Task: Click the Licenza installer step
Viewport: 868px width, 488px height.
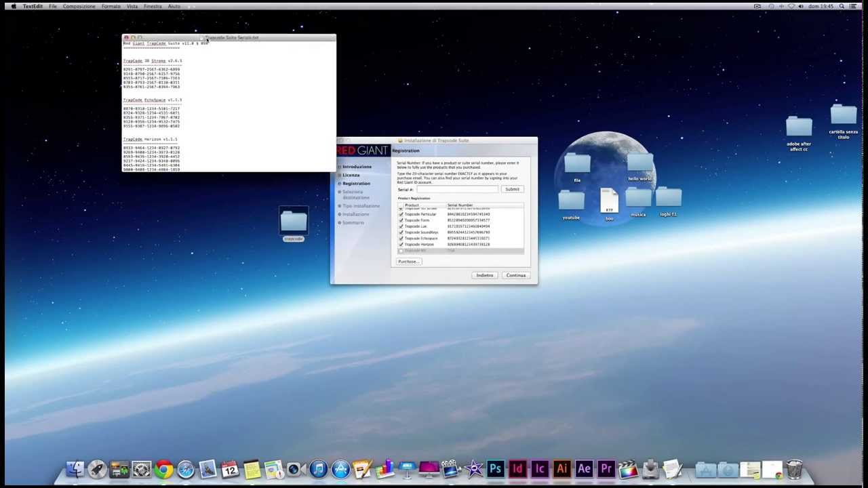Action: [x=351, y=175]
